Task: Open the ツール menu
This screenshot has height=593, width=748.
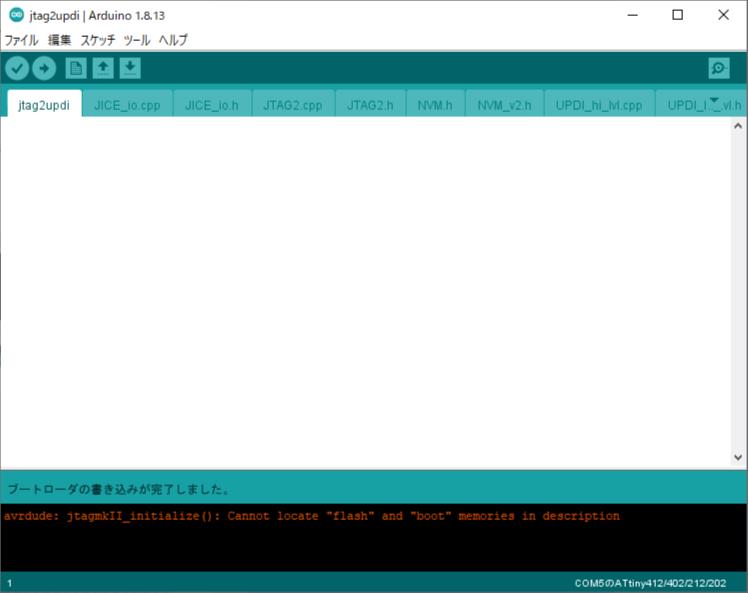Action: tap(137, 40)
